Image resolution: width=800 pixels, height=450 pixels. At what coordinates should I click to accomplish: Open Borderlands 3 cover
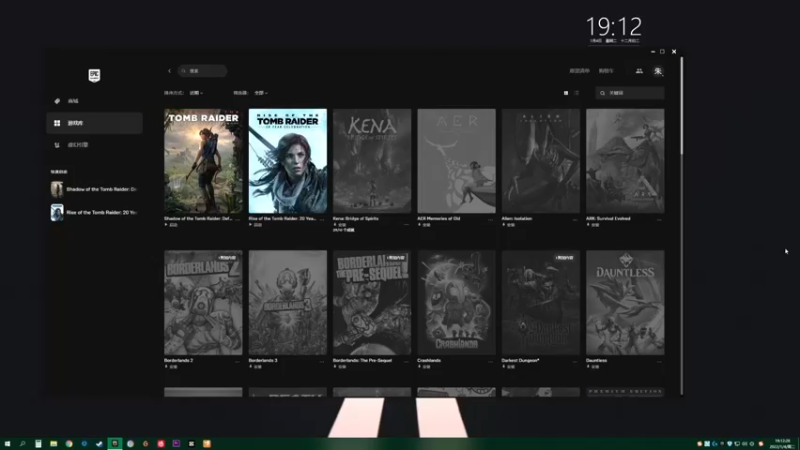pos(288,303)
